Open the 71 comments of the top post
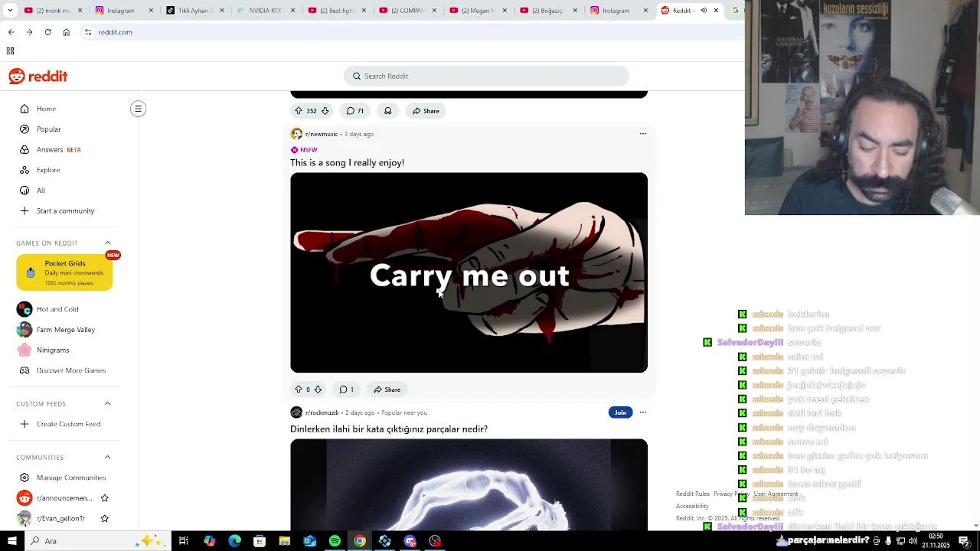 354,111
